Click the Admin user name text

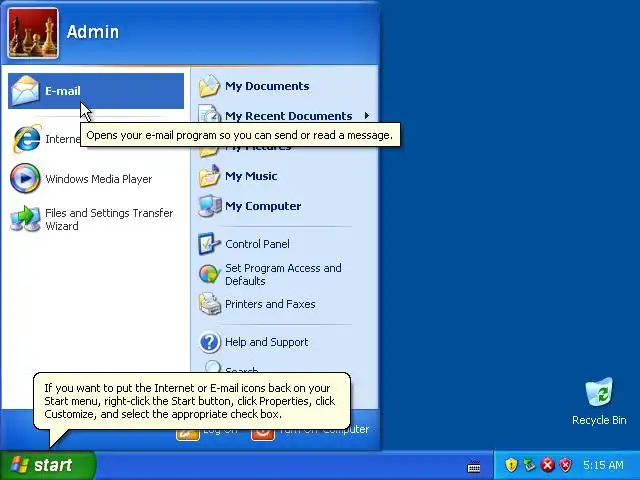pos(93,32)
